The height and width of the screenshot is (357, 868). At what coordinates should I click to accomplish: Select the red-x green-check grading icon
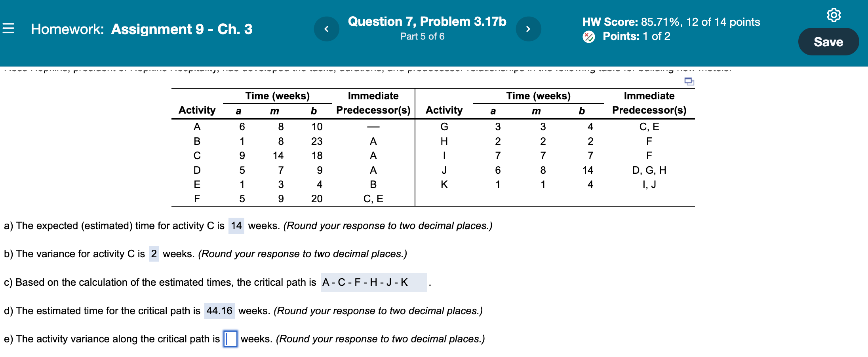tap(588, 36)
